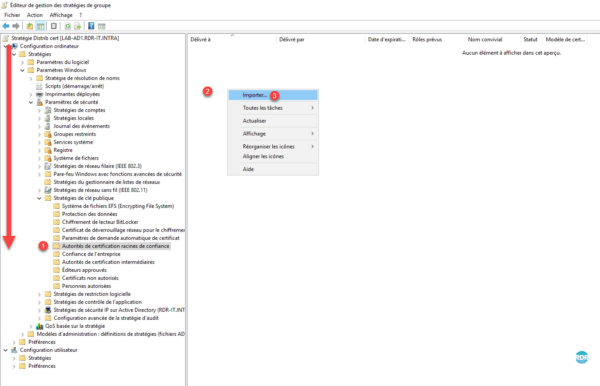Click the Stratégie Distrib cert root icon
The width and height of the screenshot is (600, 386).
tap(5, 38)
